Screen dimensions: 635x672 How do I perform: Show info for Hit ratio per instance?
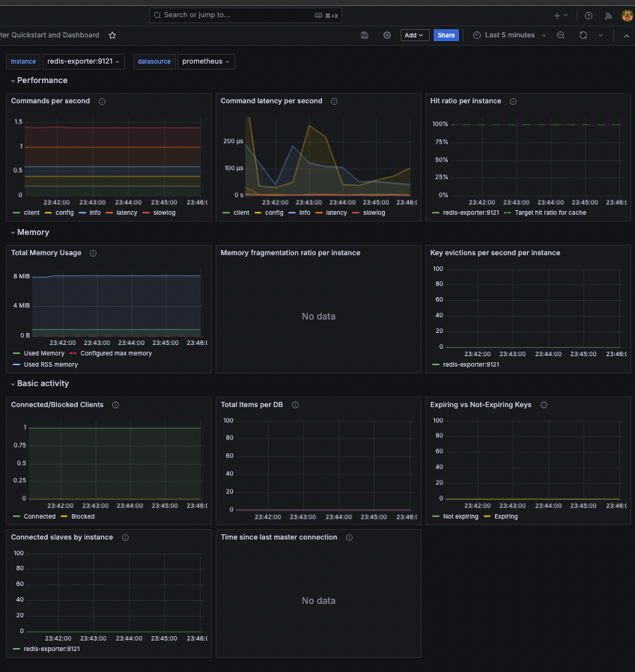pos(513,102)
